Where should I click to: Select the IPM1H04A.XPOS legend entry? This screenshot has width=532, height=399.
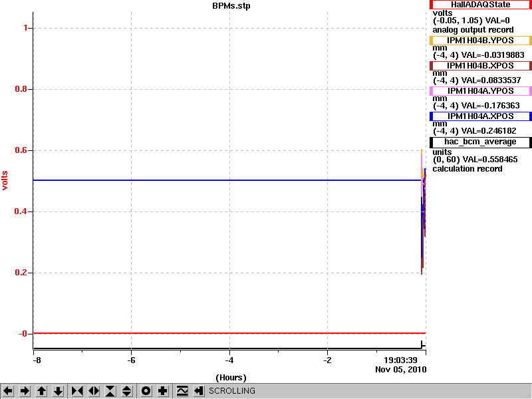(x=480, y=116)
